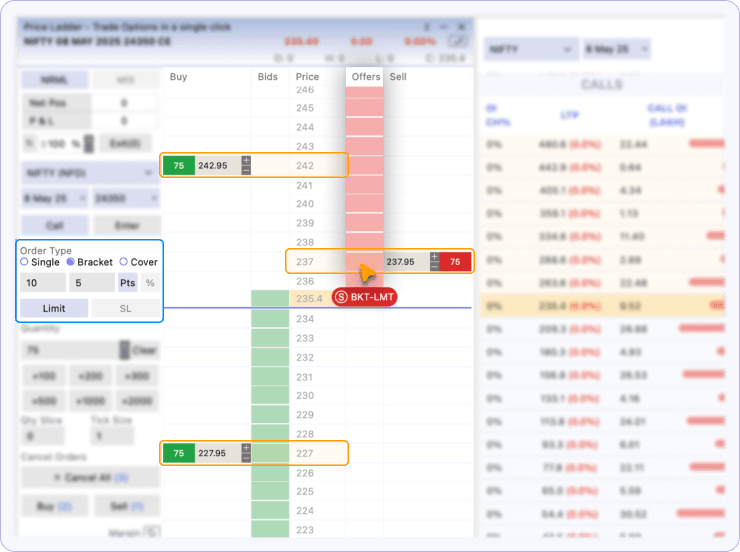Screen dimensions: 740x552
Task: Open expiry dropdown in option chain
Action: 617,49
